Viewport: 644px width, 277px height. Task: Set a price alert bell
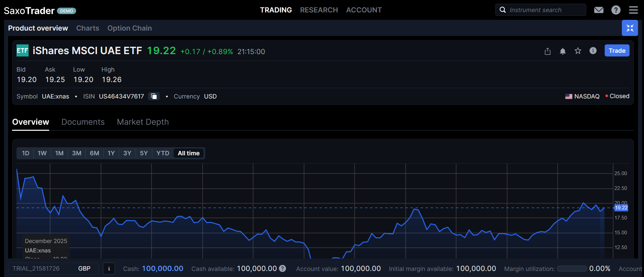click(563, 51)
